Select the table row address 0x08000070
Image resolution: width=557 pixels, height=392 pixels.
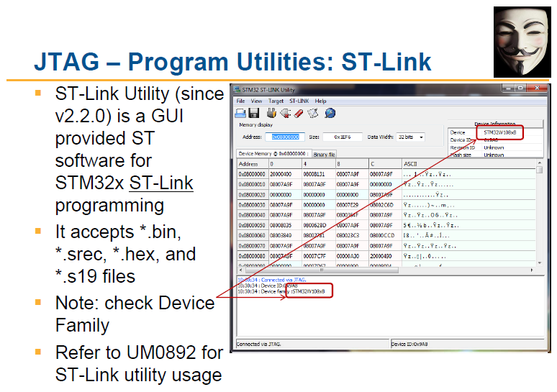(252, 246)
